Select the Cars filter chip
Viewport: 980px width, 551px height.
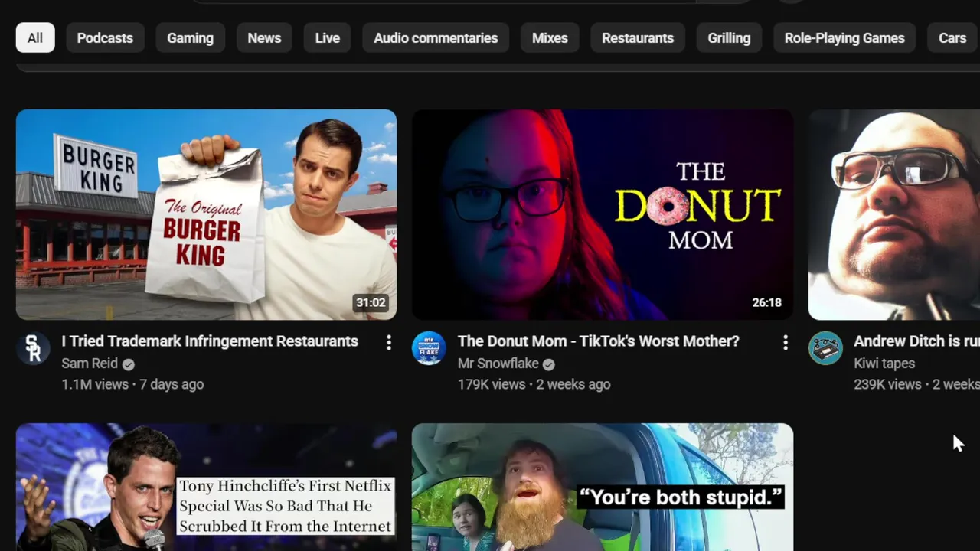(x=952, y=38)
